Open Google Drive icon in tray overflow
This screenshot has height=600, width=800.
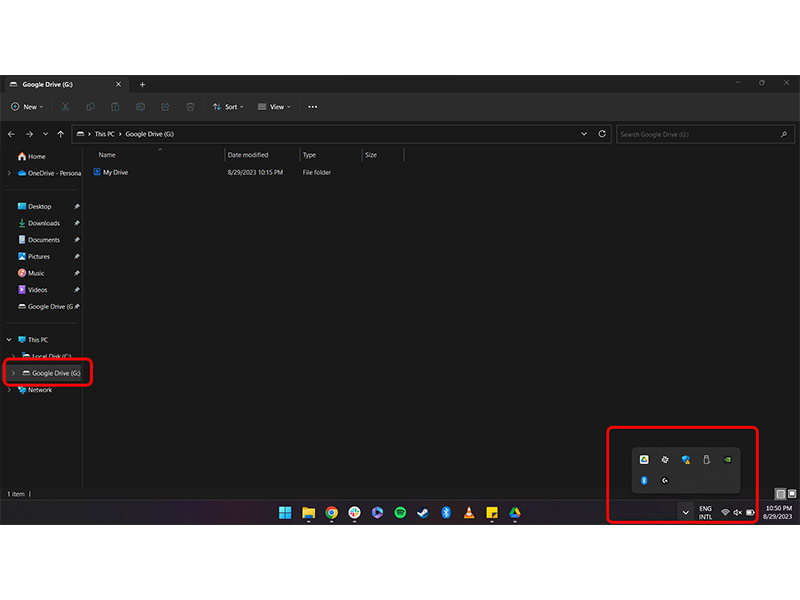(644, 460)
